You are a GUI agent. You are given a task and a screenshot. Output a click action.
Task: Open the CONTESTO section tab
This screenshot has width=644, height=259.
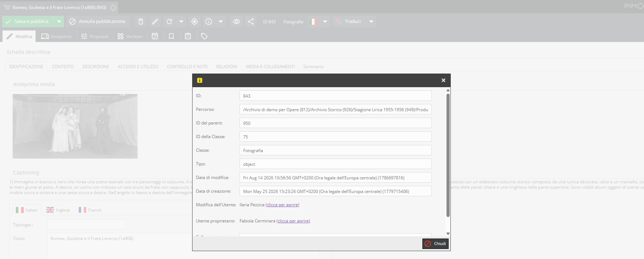pyautogui.click(x=63, y=67)
